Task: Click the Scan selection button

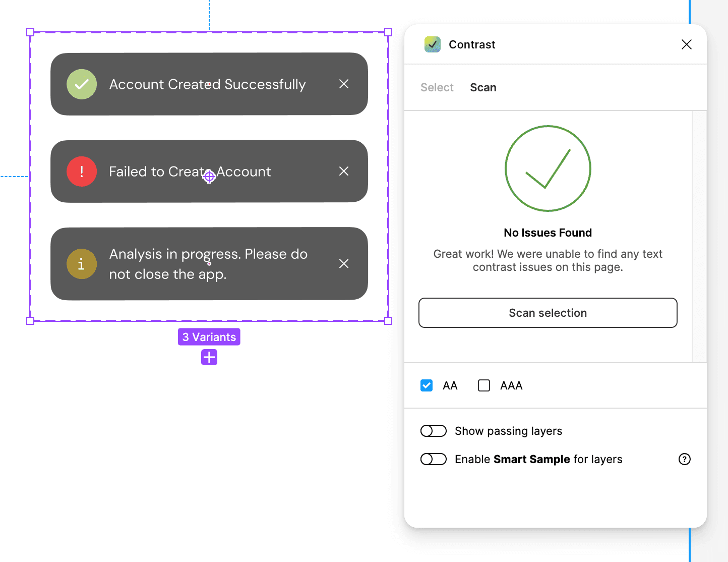Action: [x=548, y=313]
